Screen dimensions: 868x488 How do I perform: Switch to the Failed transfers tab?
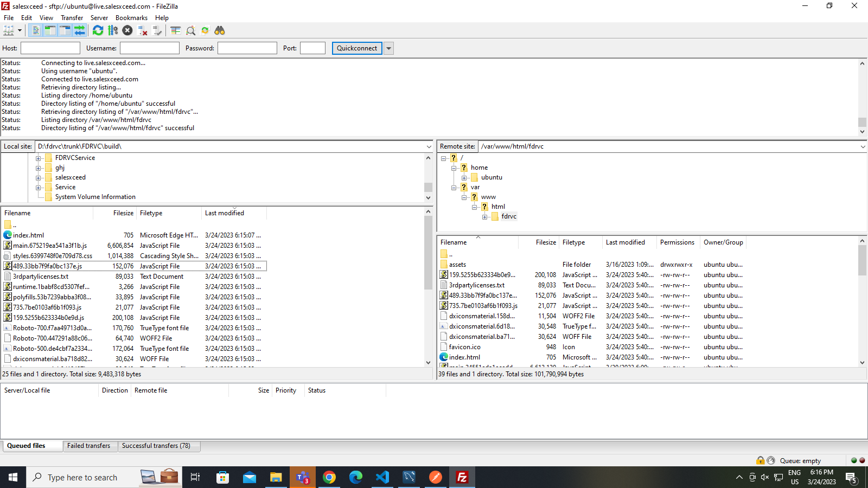click(88, 446)
